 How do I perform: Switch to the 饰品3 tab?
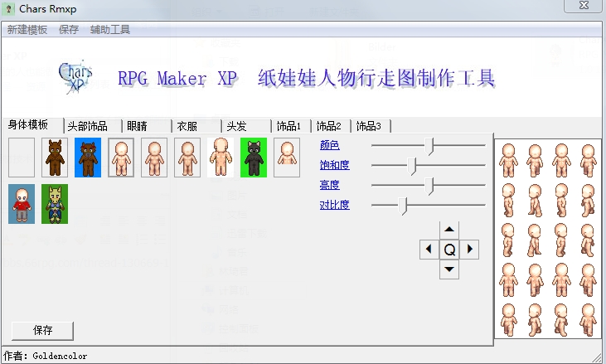pos(371,126)
